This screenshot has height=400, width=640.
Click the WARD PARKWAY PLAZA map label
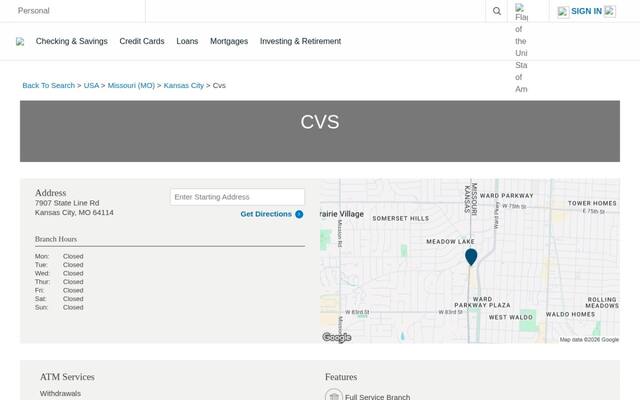click(x=482, y=302)
